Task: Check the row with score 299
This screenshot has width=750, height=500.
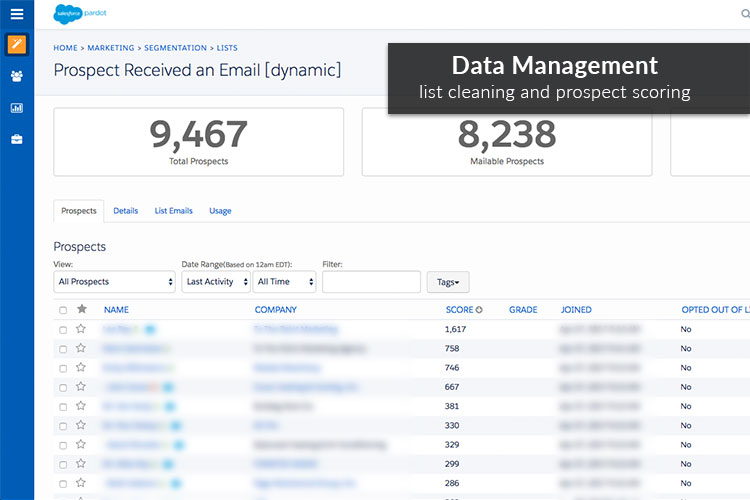Action: 63,464
